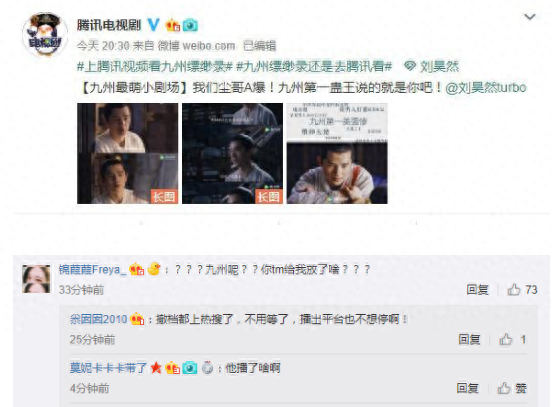Reply to 莫妮卡卡卡带了's comment
Viewport: 553px width, 407px height.
click(x=467, y=388)
